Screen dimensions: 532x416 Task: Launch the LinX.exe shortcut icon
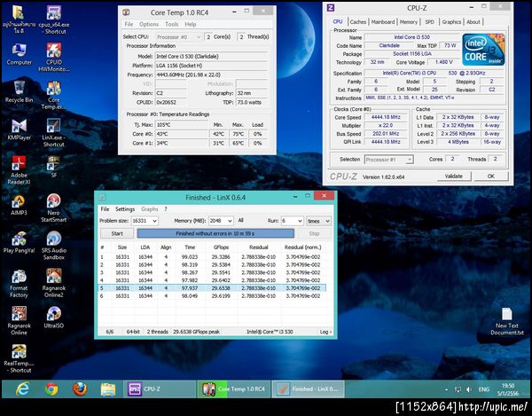click(x=53, y=132)
